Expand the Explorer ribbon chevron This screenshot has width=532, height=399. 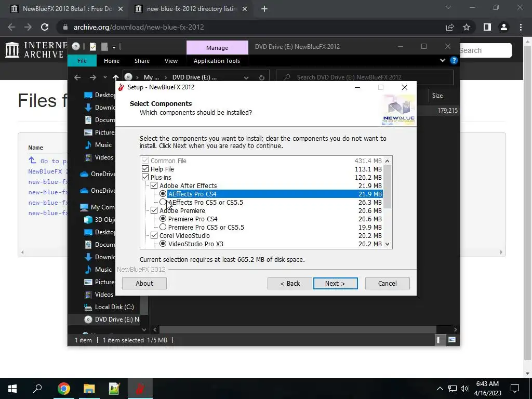(443, 60)
